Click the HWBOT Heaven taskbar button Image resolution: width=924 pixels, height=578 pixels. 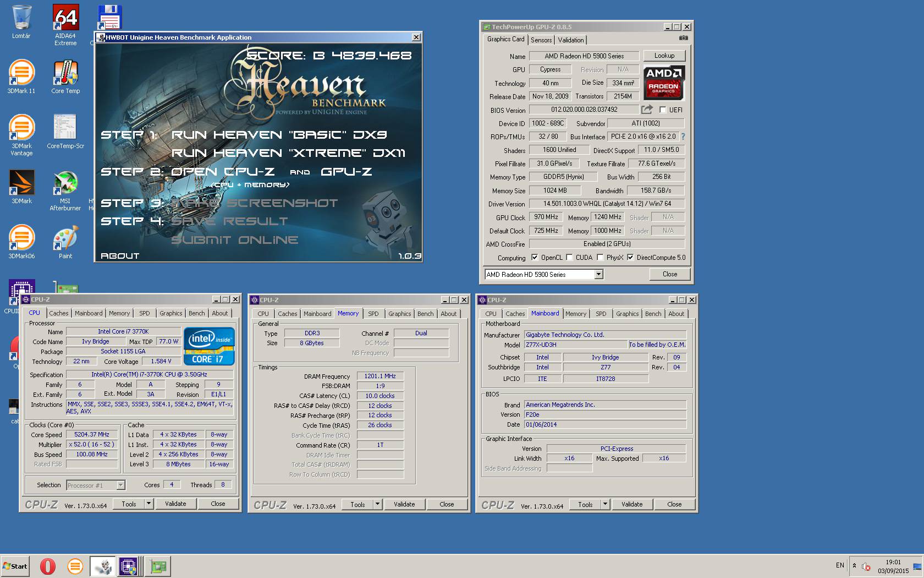click(x=102, y=566)
